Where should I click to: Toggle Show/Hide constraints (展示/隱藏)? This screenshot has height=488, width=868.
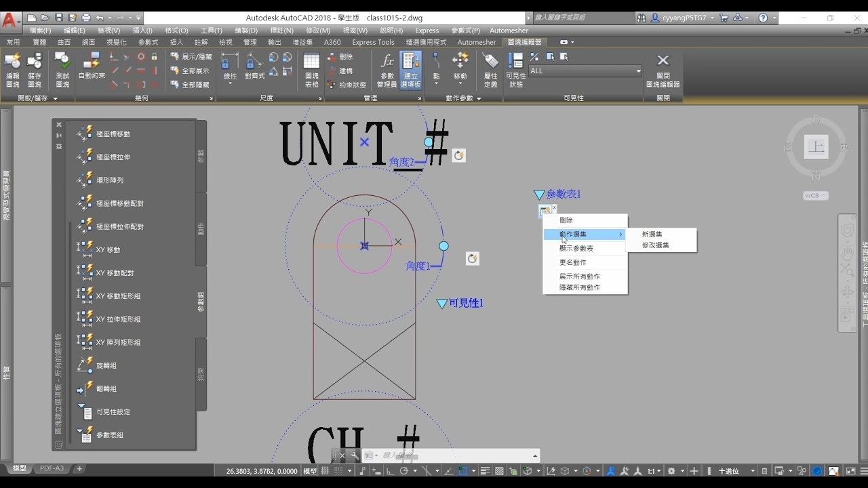[191, 56]
